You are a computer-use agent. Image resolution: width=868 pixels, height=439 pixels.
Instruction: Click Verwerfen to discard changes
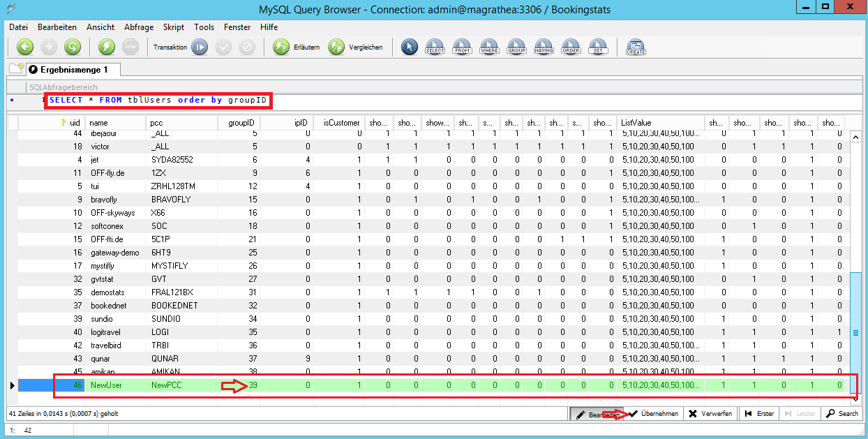(710, 414)
